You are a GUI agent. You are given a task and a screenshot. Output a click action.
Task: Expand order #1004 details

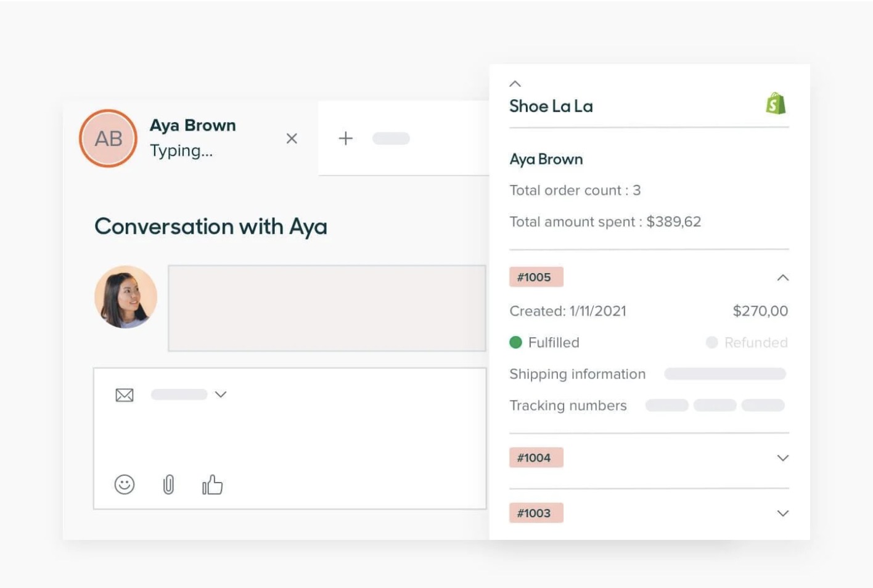(x=782, y=458)
